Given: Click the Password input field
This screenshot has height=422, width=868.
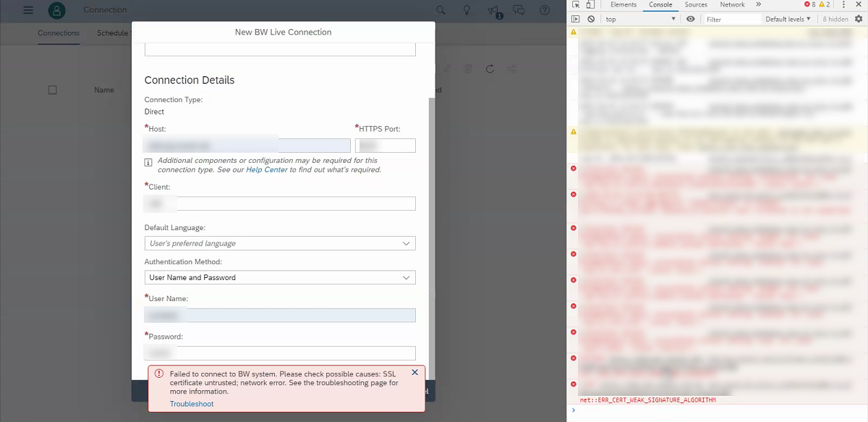Looking at the screenshot, I should pyautogui.click(x=280, y=353).
